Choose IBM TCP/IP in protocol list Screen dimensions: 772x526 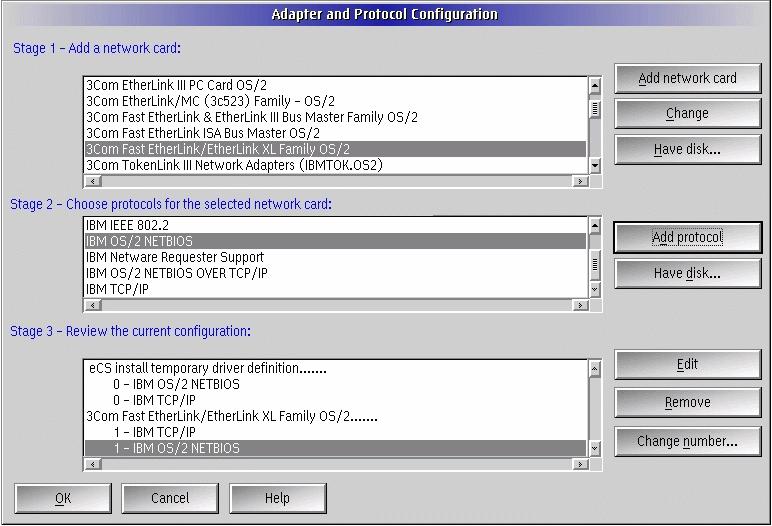click(x=110, y=289)
